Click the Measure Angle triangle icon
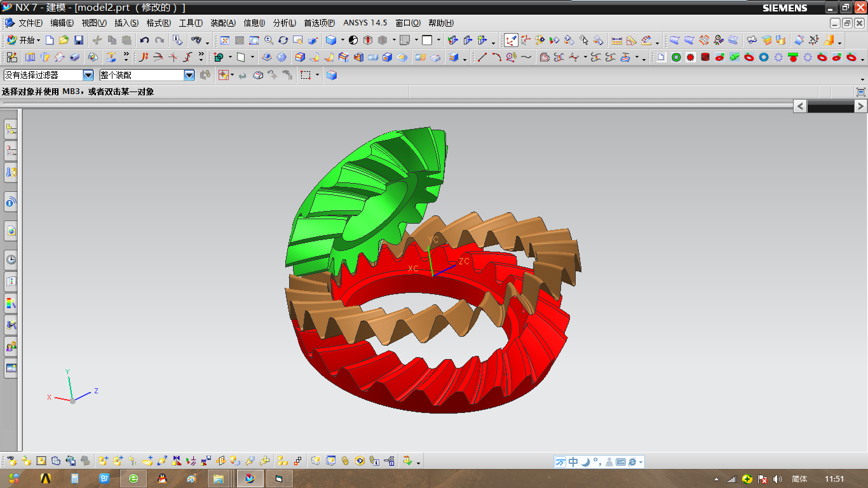 [x=631, y=40]
